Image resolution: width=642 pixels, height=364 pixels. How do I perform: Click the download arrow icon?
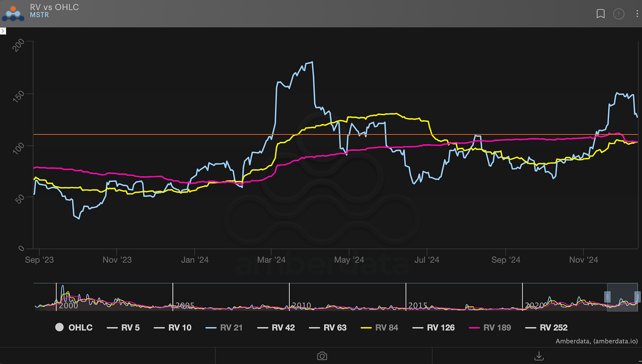coord(538,356)
